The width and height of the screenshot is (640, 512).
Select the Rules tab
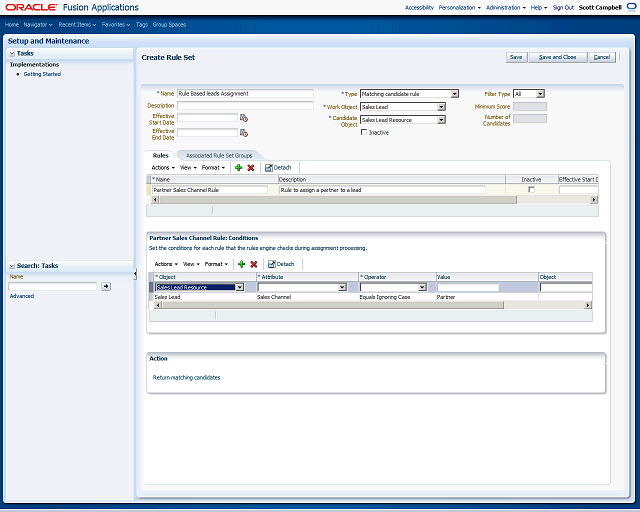click(160, 156)
